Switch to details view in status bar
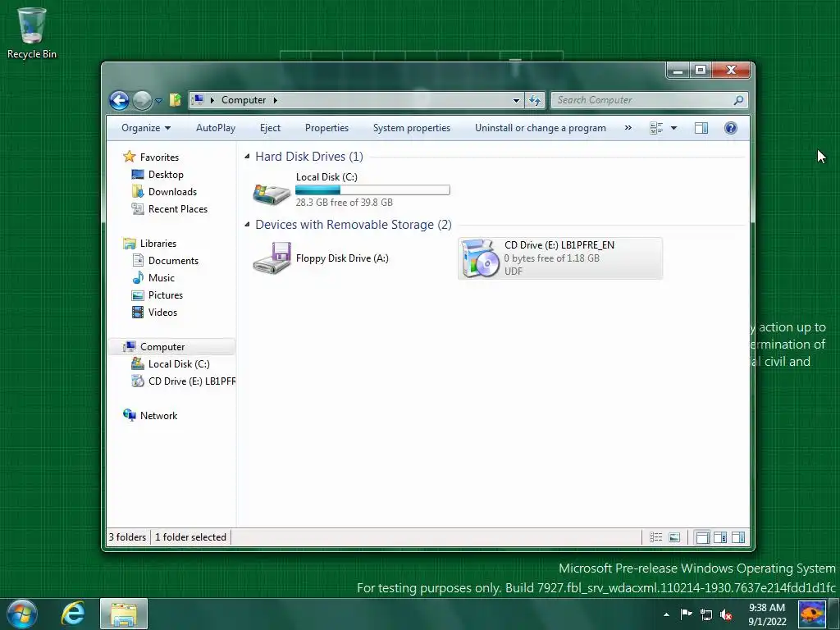Image resolution: width=840 pixels, height=630 pixels. [x=655, y=537]
